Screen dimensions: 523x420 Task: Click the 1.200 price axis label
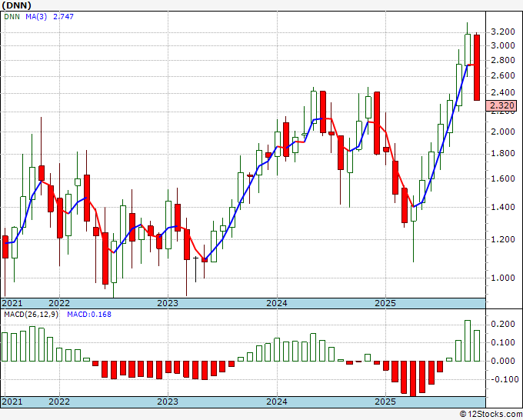click(503, 239)
